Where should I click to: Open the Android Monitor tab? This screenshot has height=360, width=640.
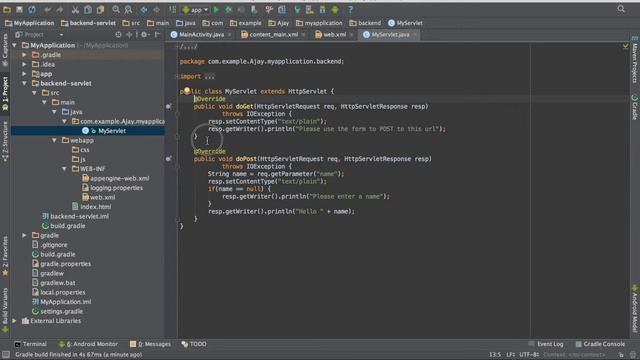(x=88, y=344)
